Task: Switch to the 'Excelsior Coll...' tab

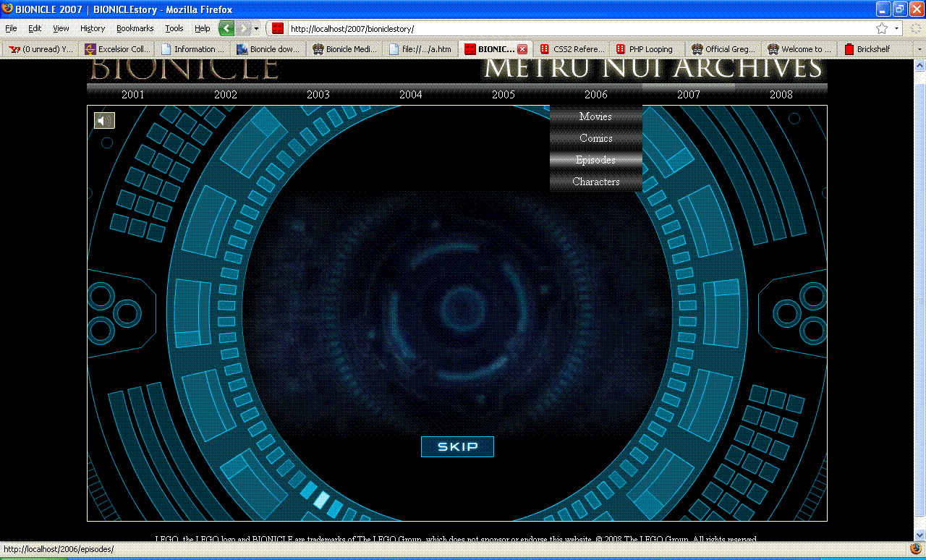Action: 116,49
